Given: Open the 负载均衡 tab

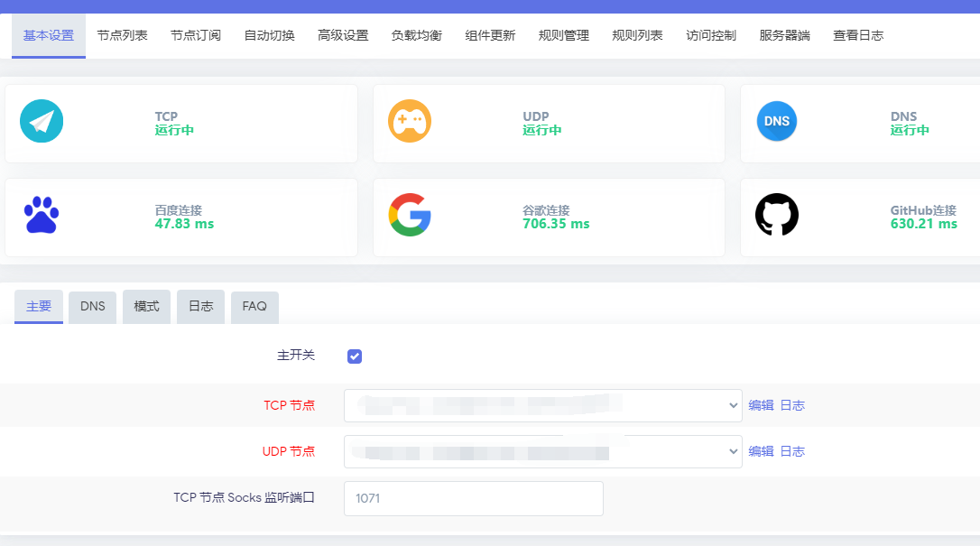Looking at the screenshot, I should click(x=416, y=36).
